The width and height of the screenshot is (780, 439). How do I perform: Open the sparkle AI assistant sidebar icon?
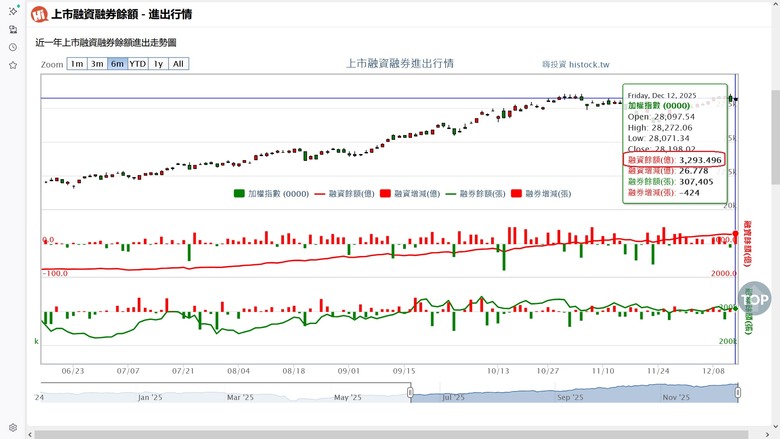point(13,10)
